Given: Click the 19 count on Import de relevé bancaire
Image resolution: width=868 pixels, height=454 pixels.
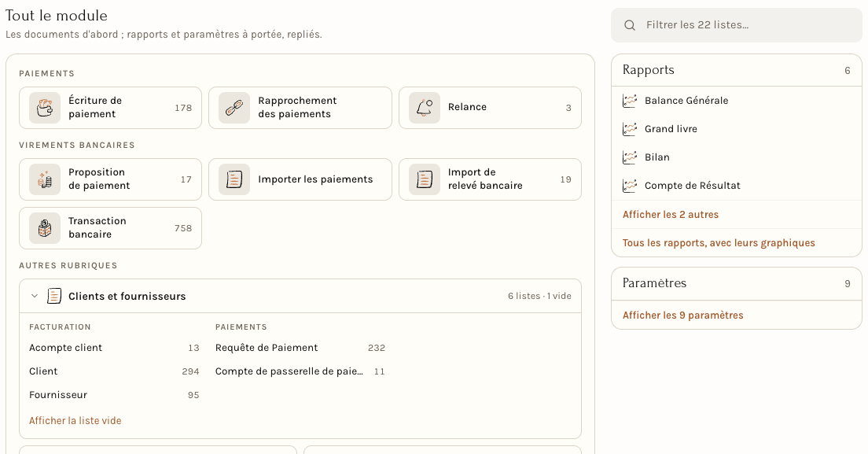Looking at the screenshot, I should tap(566, 179).
